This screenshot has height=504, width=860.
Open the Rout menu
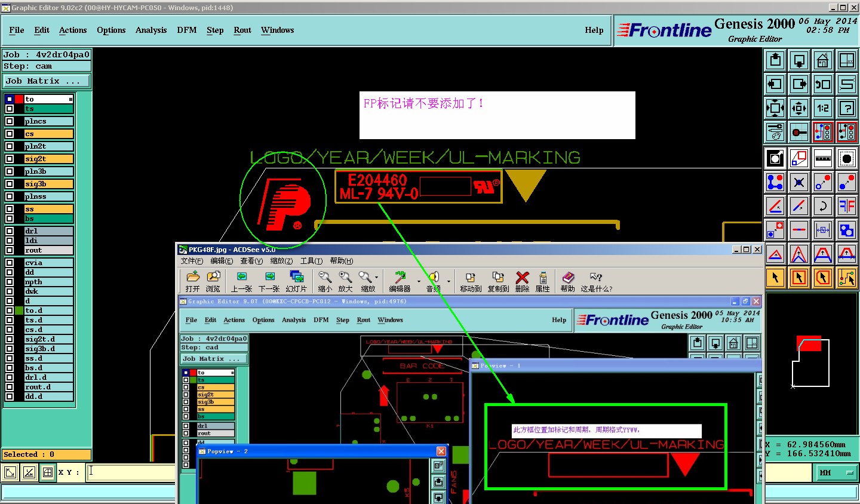click(242, 30)
